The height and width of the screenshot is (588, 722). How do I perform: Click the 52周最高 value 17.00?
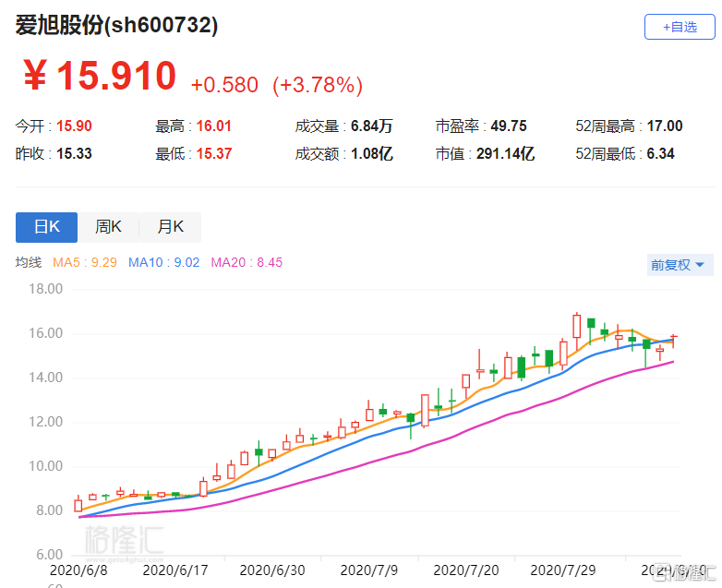click(x=665, y=126)
